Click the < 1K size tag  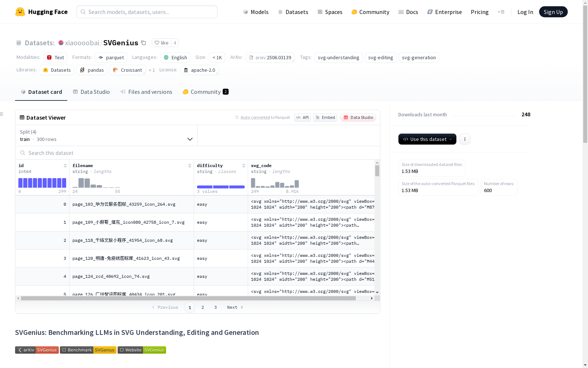[x=217, y=57]
